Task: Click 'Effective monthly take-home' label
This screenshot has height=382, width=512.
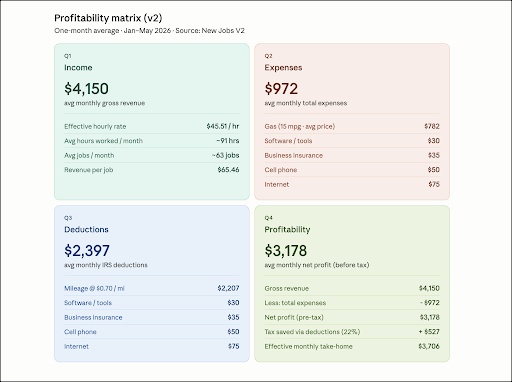Action: pyautogui.click(x=309, y=346)
